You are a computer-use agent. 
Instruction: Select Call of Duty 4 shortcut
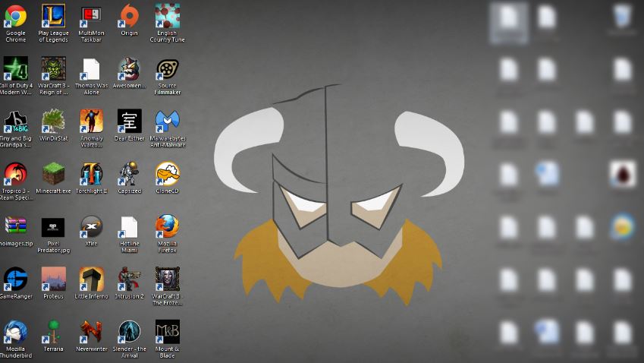[x=16, y=68]
